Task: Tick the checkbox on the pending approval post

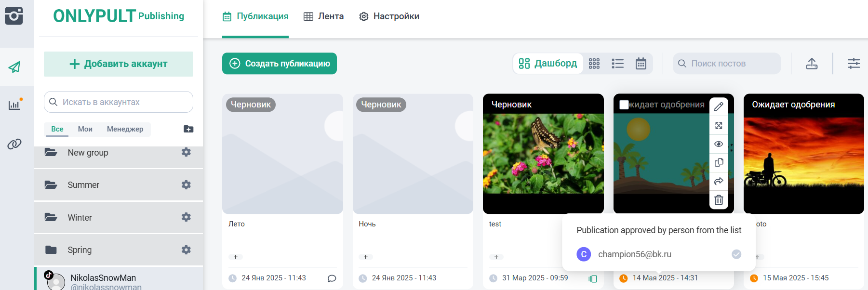Action: 624,105
